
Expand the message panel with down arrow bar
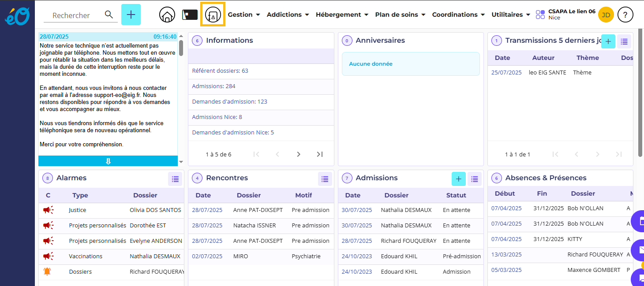[x=108, y=161]
